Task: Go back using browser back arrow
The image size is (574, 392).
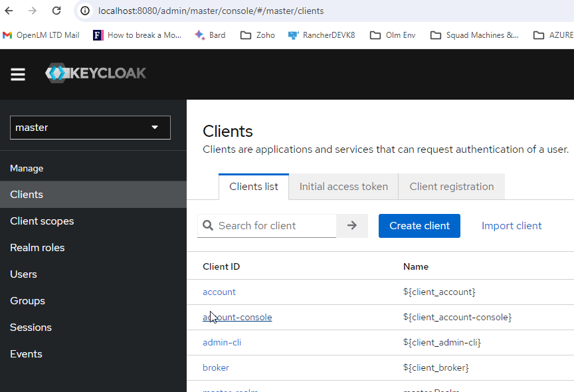Action: pos(9,11)
